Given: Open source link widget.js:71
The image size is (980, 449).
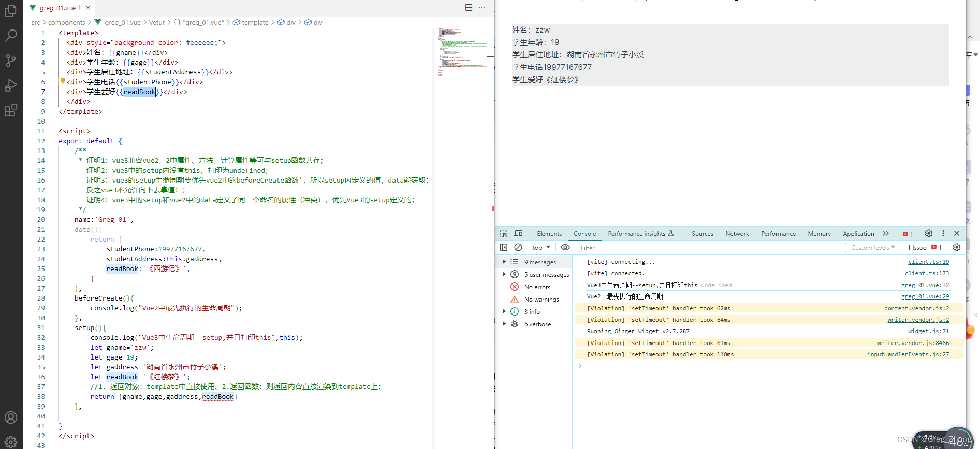Looking at the screenshot, I should pyautogui.click(x=928, y=331).
